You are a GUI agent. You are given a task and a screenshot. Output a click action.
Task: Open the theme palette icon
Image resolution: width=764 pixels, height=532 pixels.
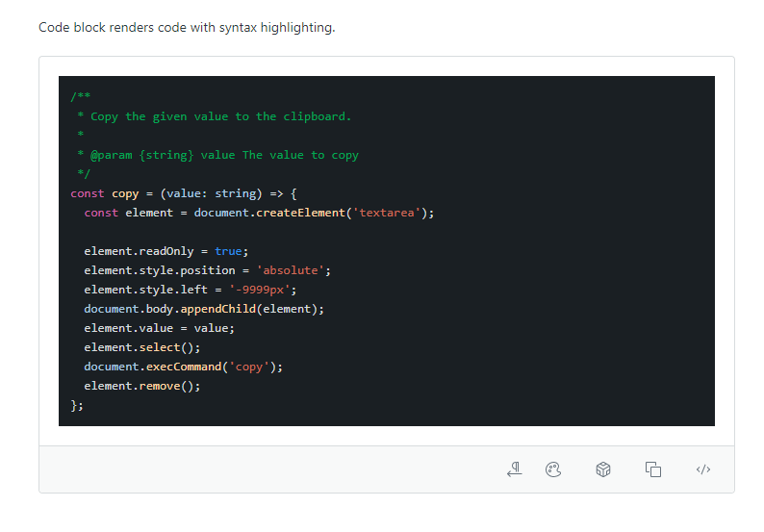[x=553, y=469]
